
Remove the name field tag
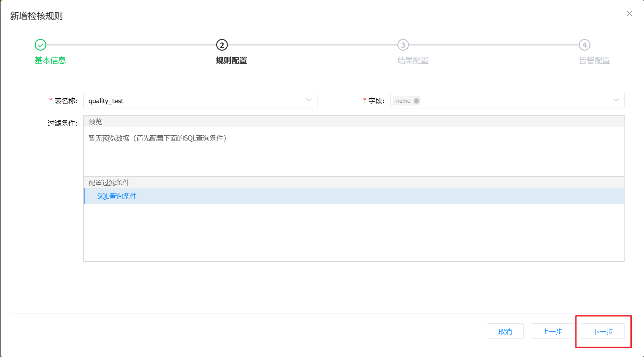coord(416,101)
